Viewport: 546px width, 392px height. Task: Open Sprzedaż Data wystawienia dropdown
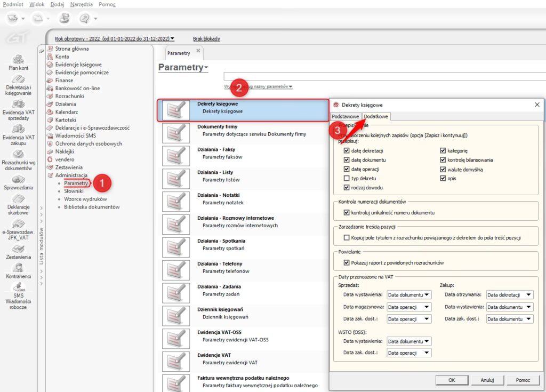point(409,294)
